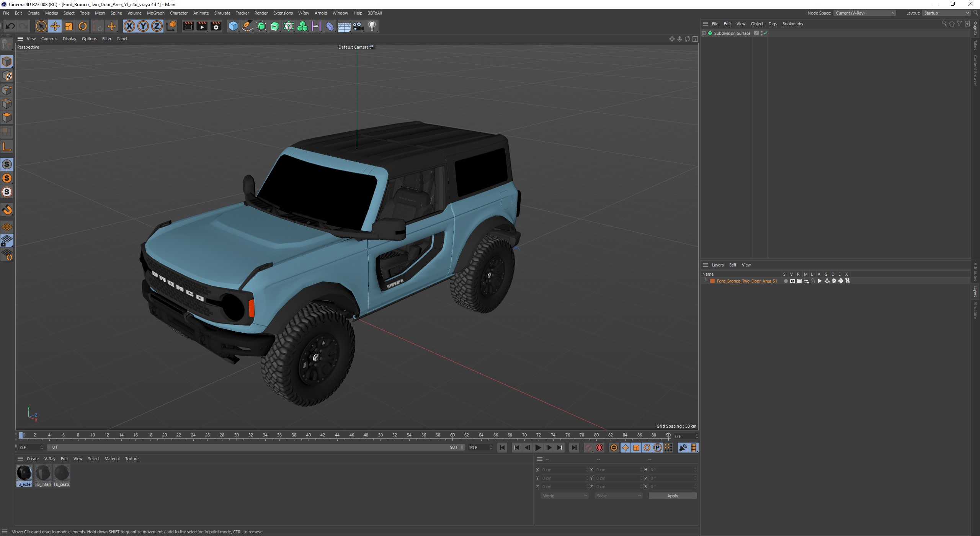Toggle animation flag on Ford_Bronco layer
The height and width of the screenshot is (536, 980).
point(820,281)
